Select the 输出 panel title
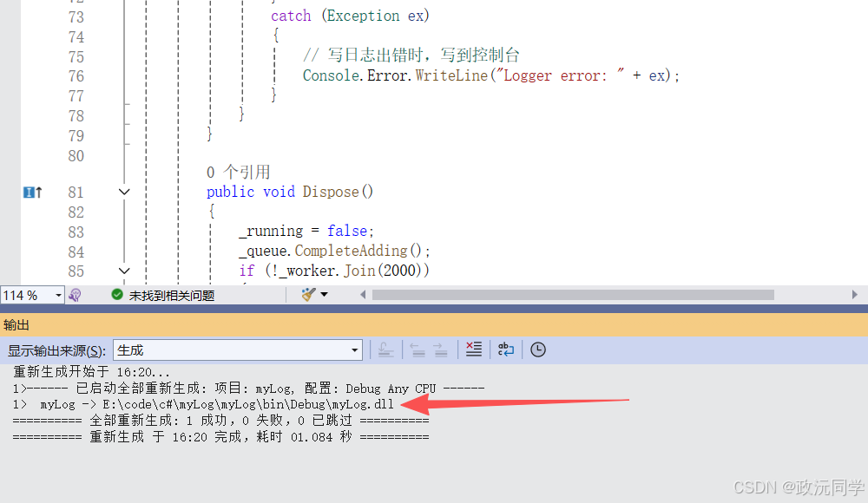The image size is (868, 503). pos(16,325)
